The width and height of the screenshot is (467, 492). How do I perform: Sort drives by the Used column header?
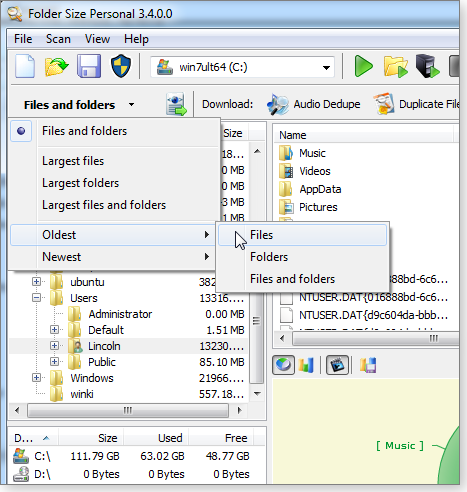(x=170, y=438)
